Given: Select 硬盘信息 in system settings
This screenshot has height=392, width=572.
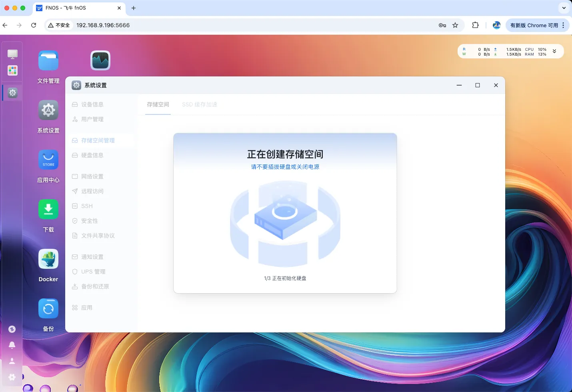Looking at the screenshot, I should pos(92,155).
